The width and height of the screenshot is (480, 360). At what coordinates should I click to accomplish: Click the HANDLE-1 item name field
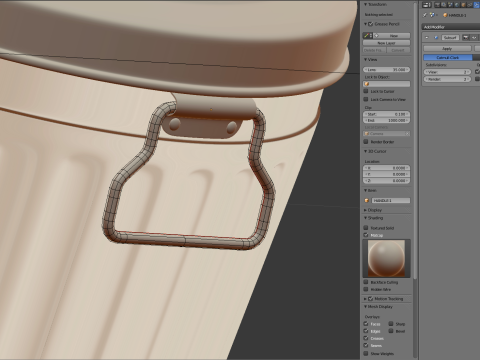391,200
